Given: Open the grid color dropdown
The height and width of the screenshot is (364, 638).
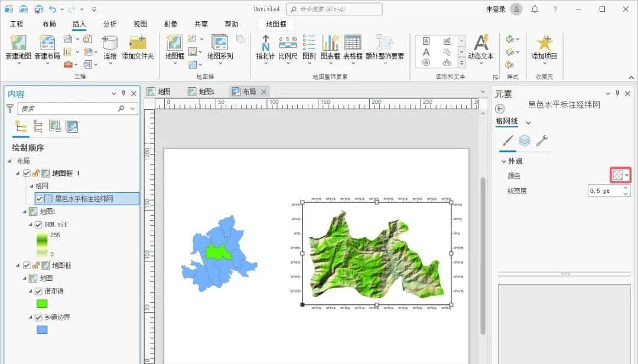Looking at the screenshot, I should (626, 175).
